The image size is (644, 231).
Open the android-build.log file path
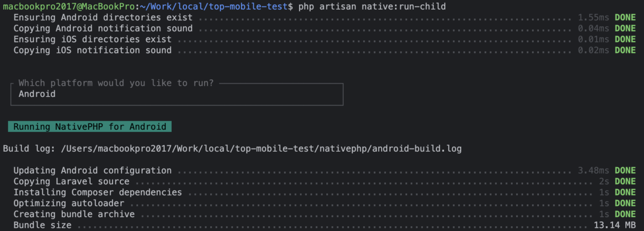tap(260, 148)
